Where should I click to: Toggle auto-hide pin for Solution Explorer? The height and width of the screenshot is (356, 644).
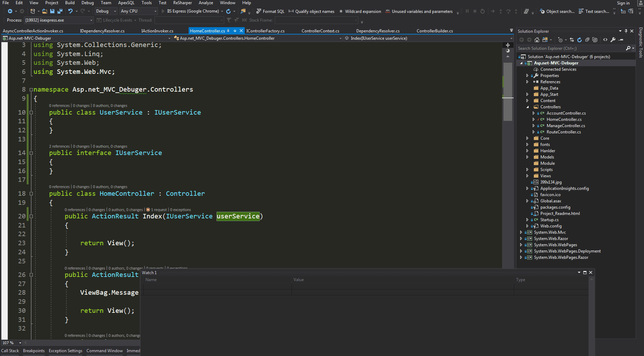point(626,31)
